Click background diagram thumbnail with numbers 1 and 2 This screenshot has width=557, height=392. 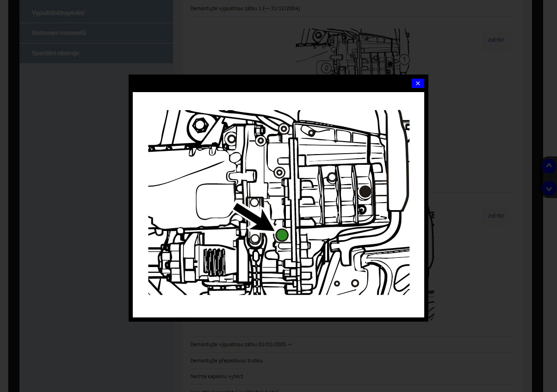(353, 51)
